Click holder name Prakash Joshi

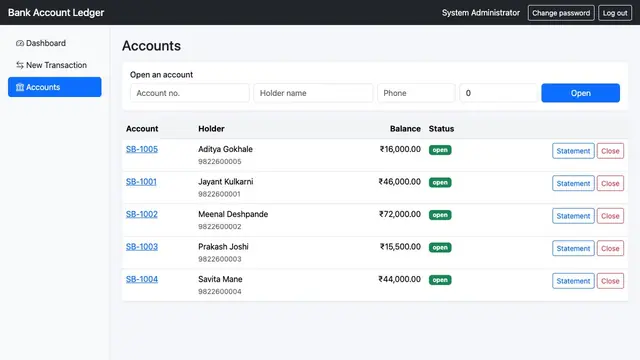coord(223,247)
